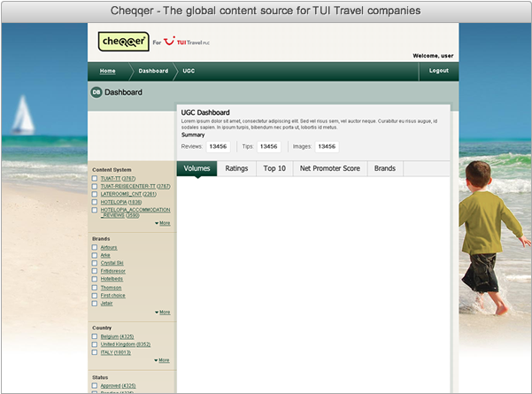The image size is (532, 394).
Task: Show more options under Brands
Action: click(x=163, y=313)
